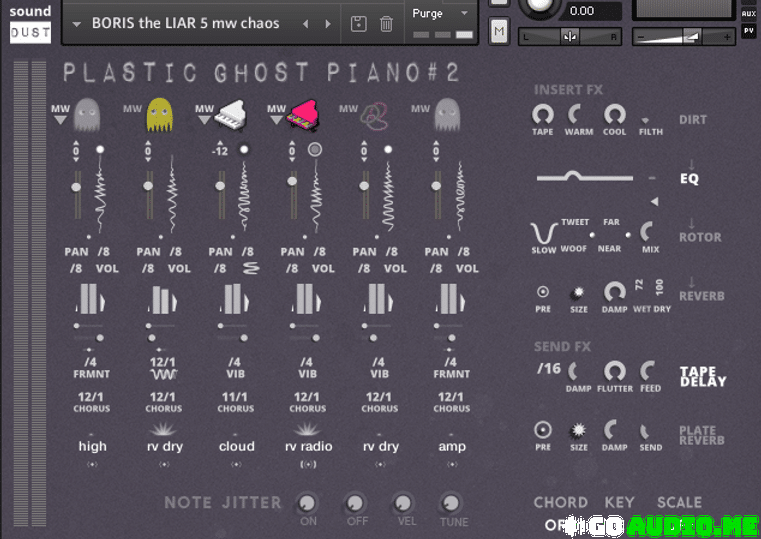Click the TAPE knob in Insert FX
Screen dimensions: 761x539
click(542, 115)
